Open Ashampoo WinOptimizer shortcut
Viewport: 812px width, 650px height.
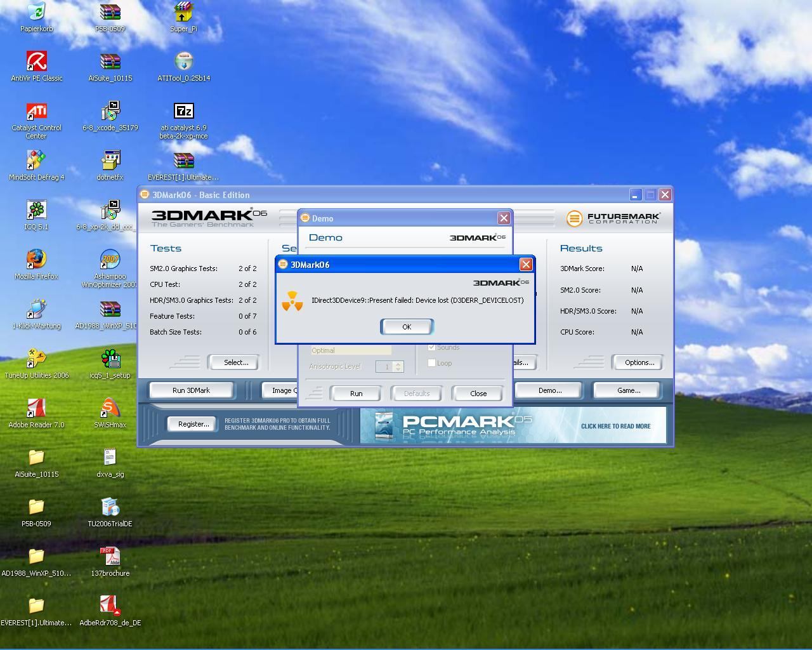[x=110, y=260]
